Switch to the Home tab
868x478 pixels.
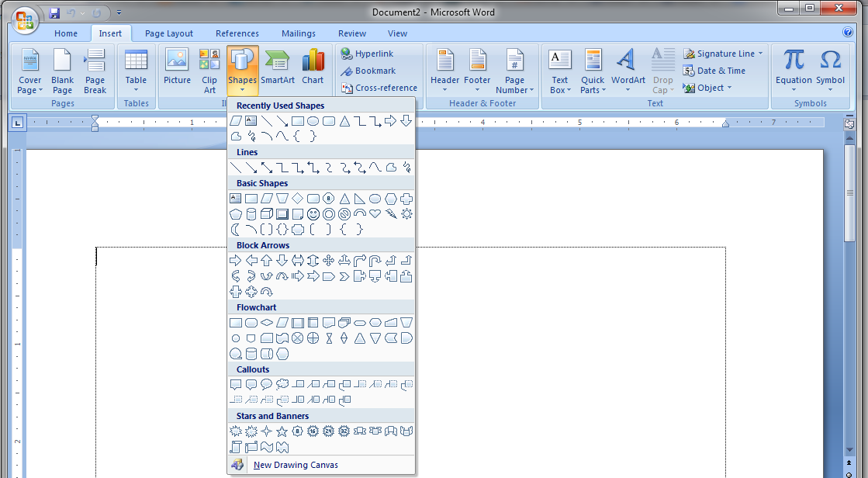tap(66, 33)
